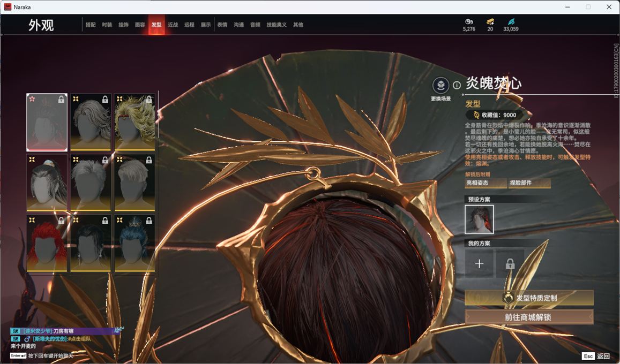This screenshot has height=364, width=620.
Task: Select the long black hairstyle card
Action: coord(91,244)
